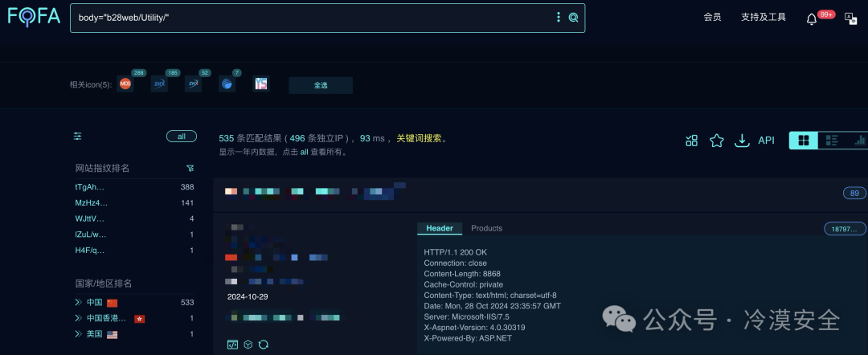
Task: Expand the 中国香港 region entry
Action: tap(79, 319)
